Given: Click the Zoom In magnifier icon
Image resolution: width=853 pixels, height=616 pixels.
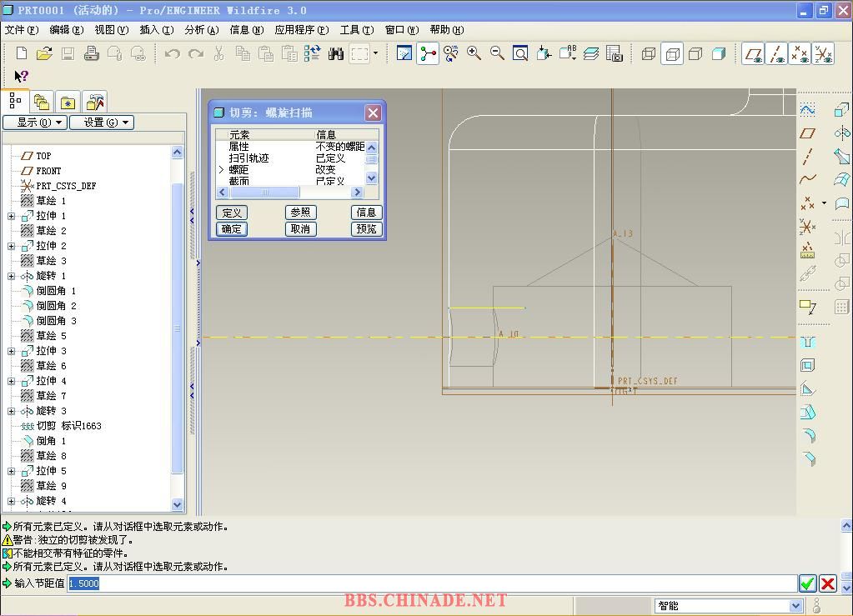Looking at the screenshot, I should (474, 53).
